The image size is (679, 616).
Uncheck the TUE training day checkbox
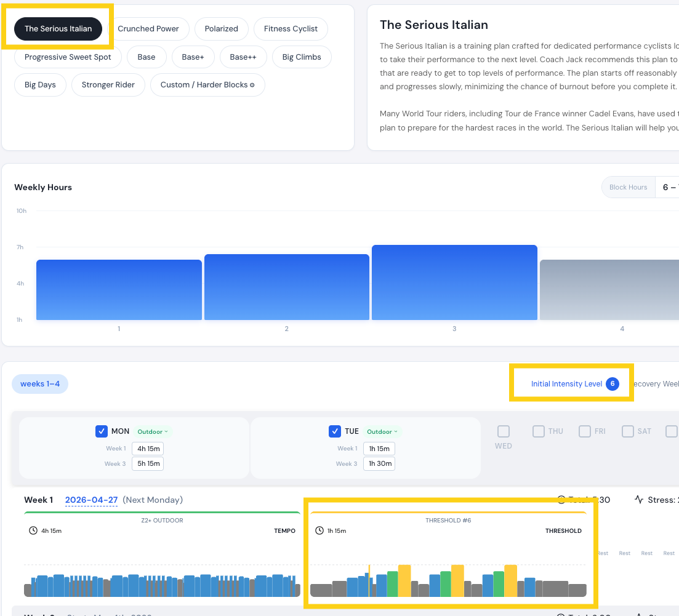coord(335,431)
